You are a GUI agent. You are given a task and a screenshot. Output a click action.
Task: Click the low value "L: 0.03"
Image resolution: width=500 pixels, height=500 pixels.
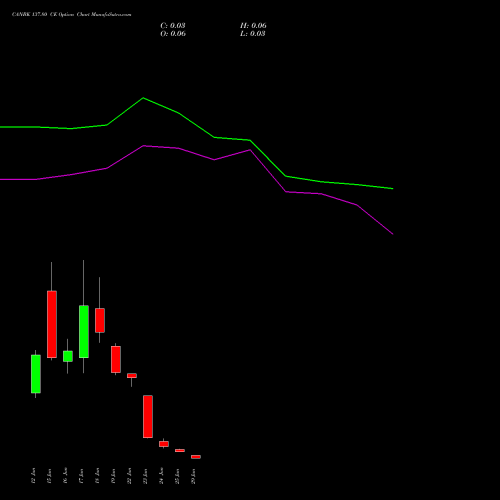[253, 34]
